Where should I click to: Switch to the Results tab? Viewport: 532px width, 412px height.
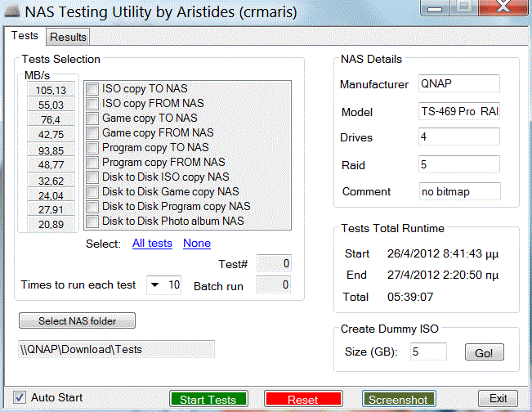click(x=67, y=37)
